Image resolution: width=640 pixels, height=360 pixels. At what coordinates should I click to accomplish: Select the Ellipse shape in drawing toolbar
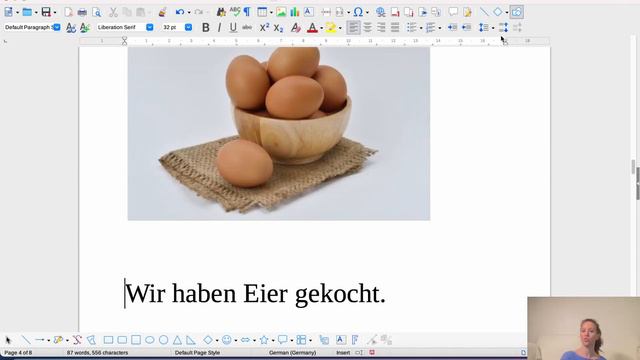(150, 340)
